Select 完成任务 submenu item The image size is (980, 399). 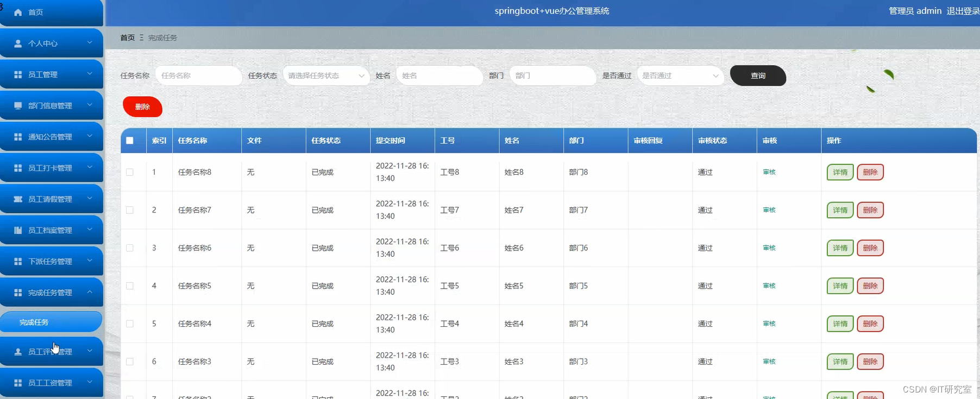coord(51,322)
